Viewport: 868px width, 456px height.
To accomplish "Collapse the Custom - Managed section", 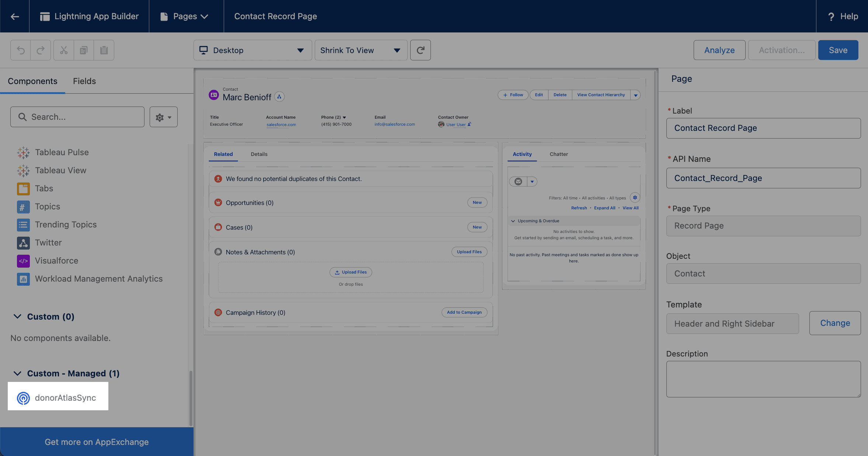I will (17, 373).
